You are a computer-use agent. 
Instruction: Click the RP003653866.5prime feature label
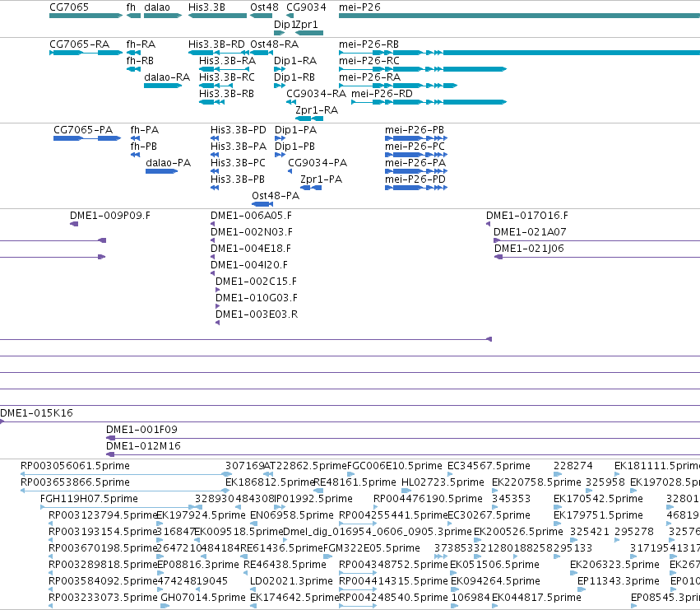(x=75, y=482)
